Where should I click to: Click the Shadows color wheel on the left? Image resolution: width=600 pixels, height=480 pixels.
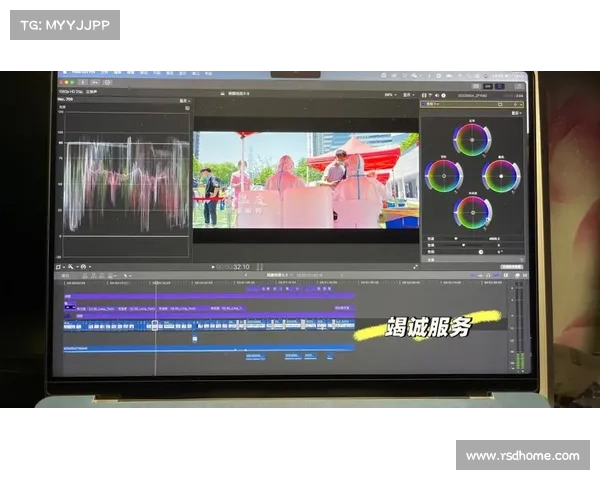(x=443, y=176)
